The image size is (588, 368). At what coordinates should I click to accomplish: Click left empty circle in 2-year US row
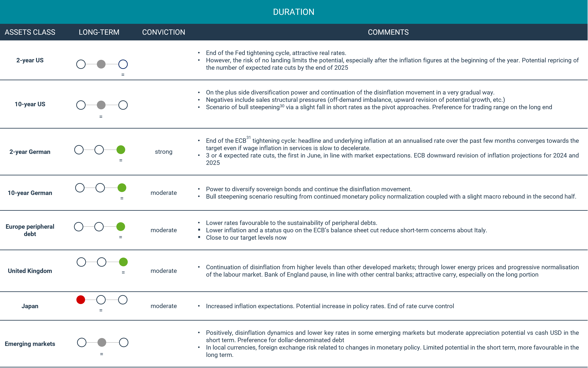pos(81,64)
